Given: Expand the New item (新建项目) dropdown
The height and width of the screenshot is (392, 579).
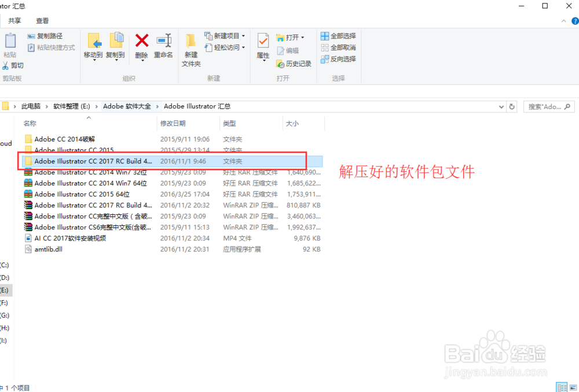Looking at the screenshot, I should pos(243,36).
